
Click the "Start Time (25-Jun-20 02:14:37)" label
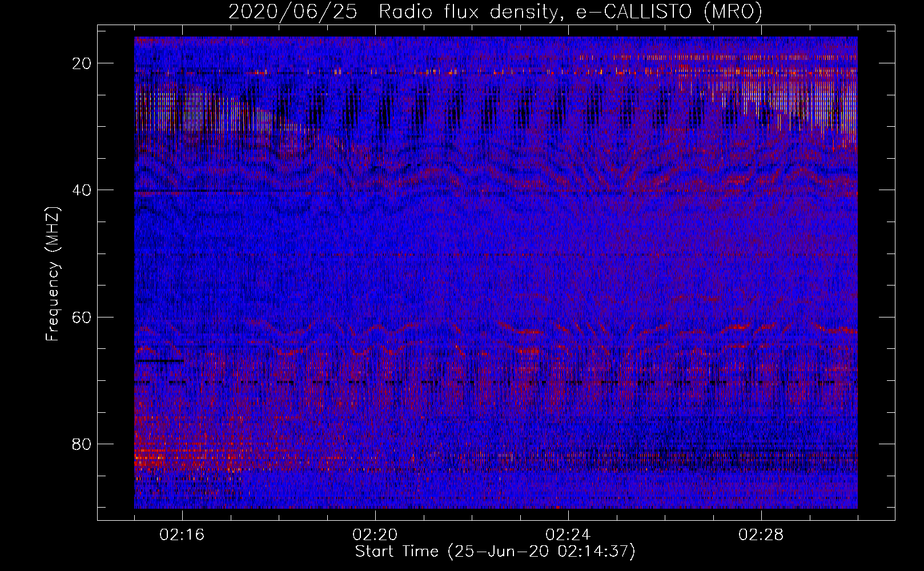click(495, 552)
